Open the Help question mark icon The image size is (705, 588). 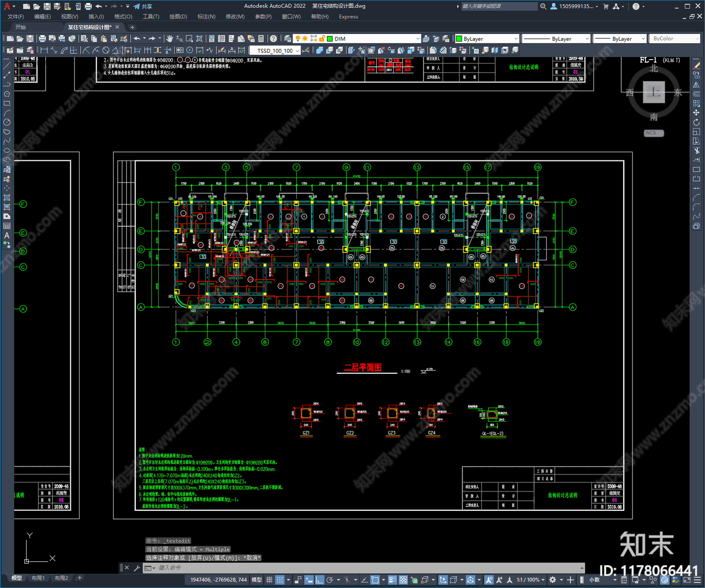(636, 6)
